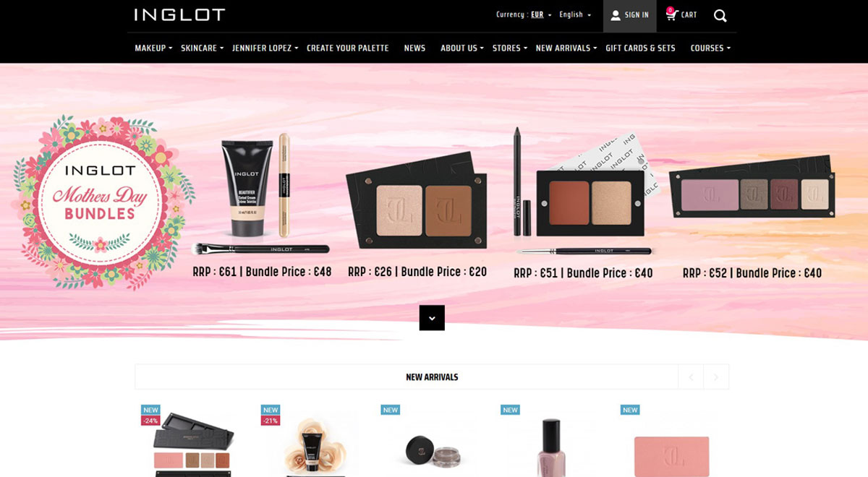Open the search magnifier icon
Image resolution: width=868 pixels, height=477 pixels.
coord(720,15)
